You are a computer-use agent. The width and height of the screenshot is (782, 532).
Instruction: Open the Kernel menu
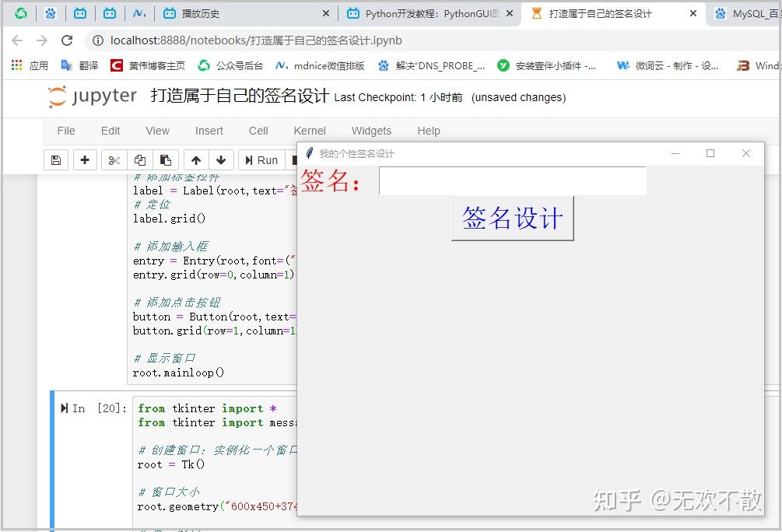[x=310, y=131]
